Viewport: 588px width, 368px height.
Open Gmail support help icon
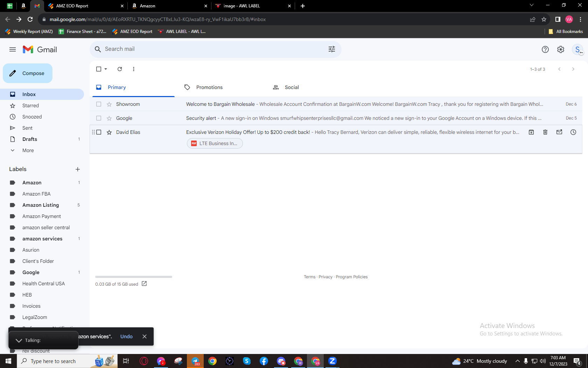(545, 49)
